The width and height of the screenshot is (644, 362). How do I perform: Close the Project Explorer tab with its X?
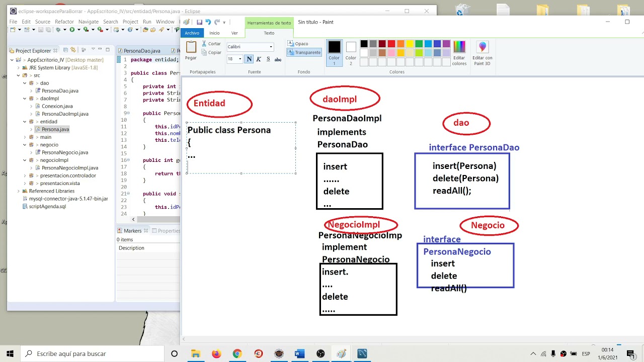tap(55, 50)
